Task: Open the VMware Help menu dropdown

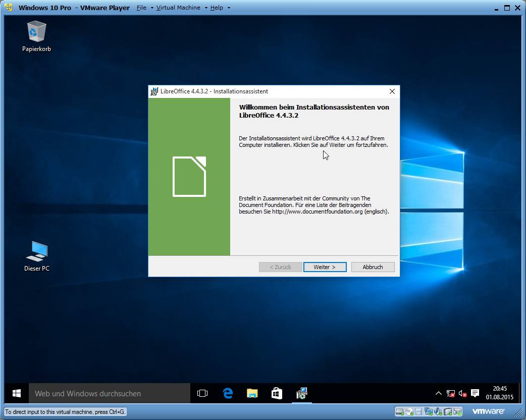Action: tap(217, 8)
